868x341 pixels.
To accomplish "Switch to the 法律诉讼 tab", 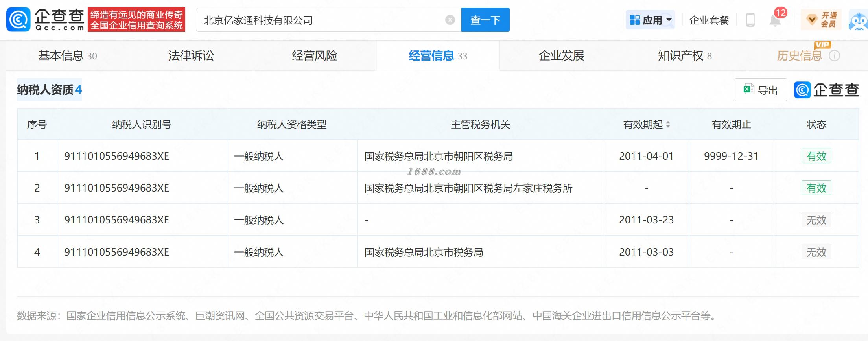I will (191, 56).
